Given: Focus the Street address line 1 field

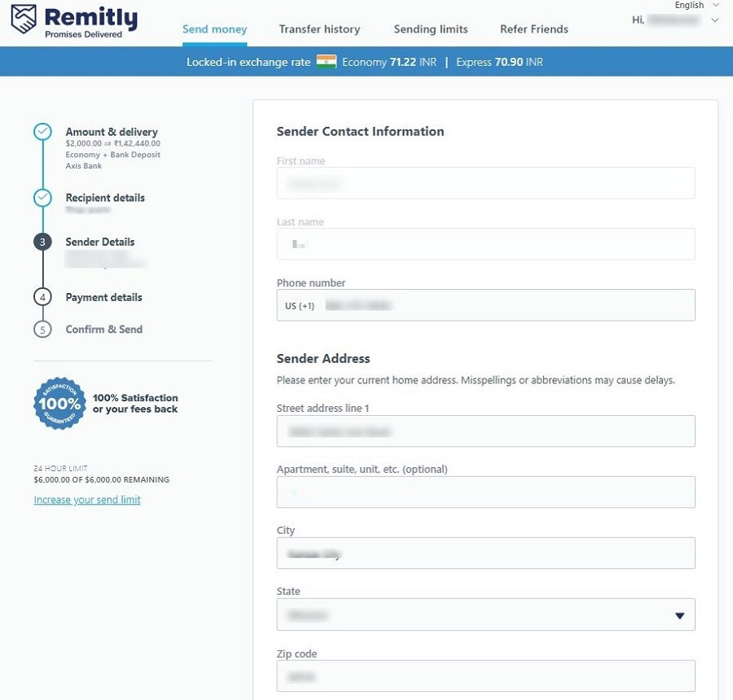Looking at the screenshot, I should coord(485,431).
